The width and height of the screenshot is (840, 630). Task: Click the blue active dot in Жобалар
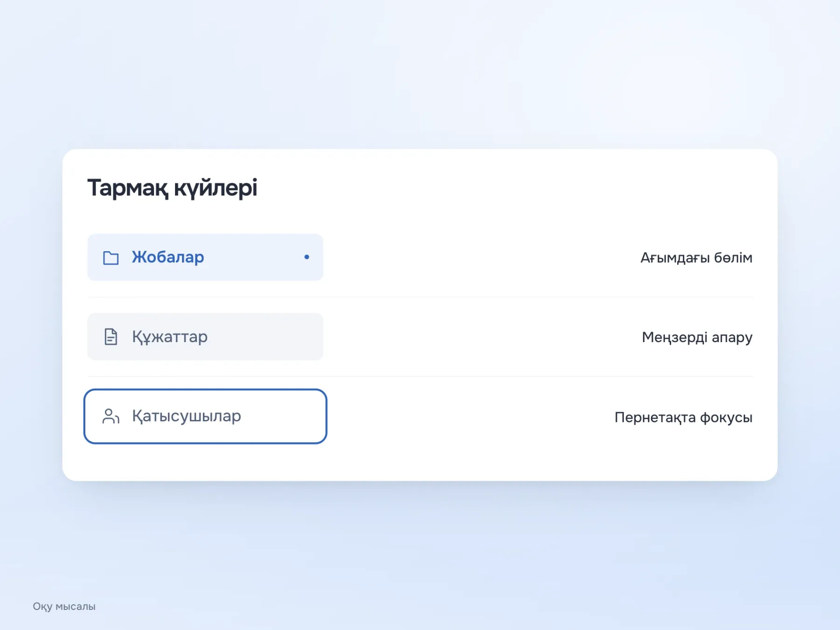pos(307,257)
